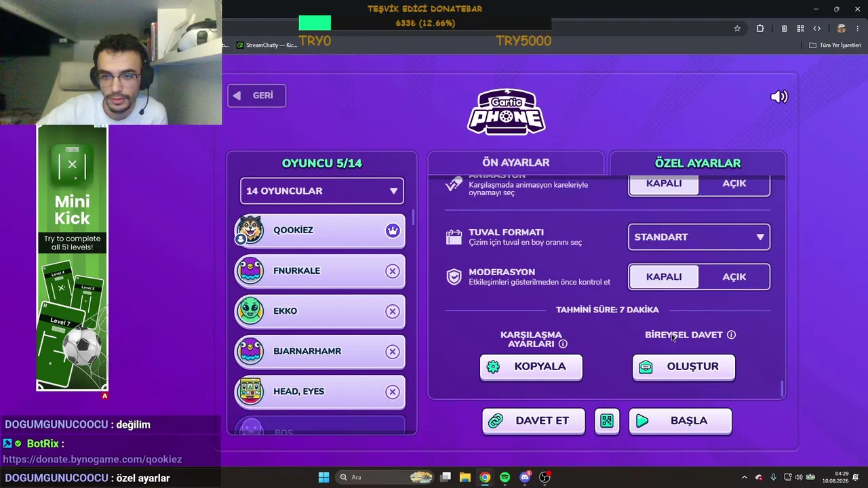Click the Mini Kick ad banner

pyautogui.click(x=72, y=258)
